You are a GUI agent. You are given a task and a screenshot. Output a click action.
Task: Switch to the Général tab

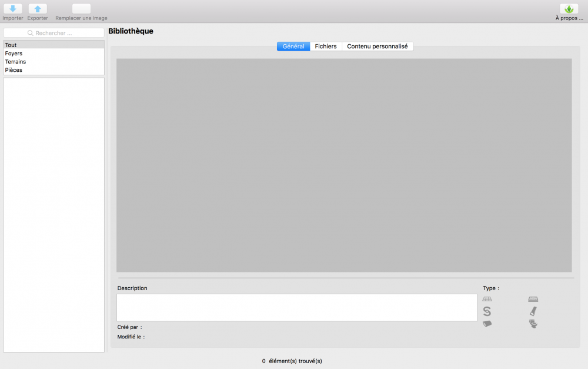coord(293,46)
